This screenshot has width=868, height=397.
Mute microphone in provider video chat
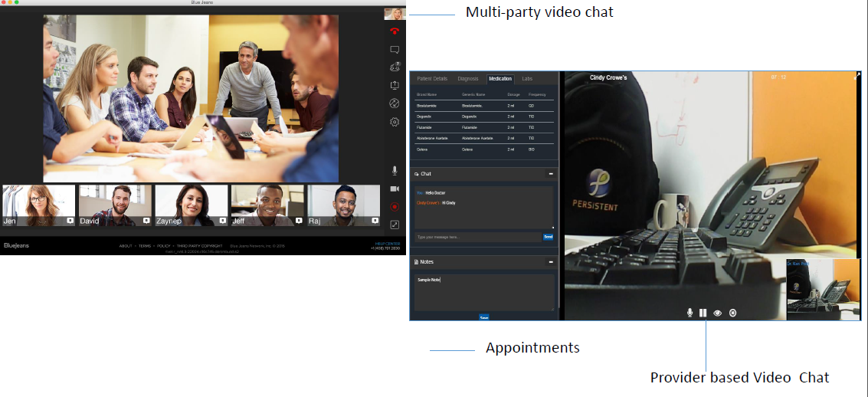[x=689, y=313]
